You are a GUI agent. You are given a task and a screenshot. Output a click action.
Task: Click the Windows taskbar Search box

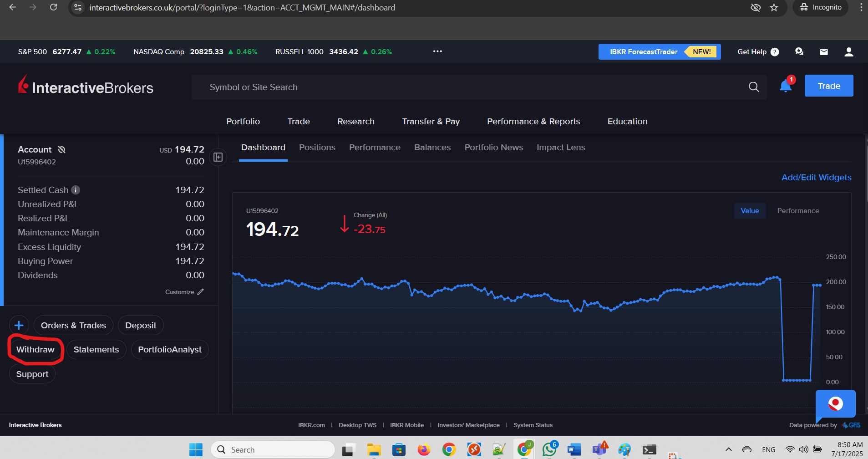[273, 450]
